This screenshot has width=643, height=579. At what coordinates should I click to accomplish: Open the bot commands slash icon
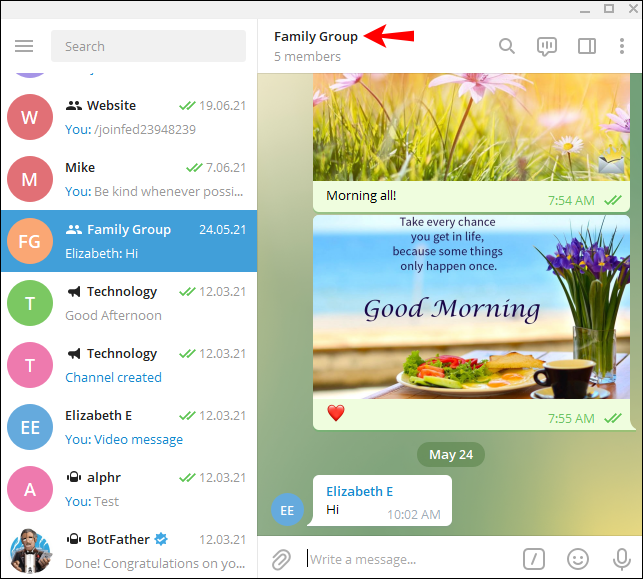point(534,559)
